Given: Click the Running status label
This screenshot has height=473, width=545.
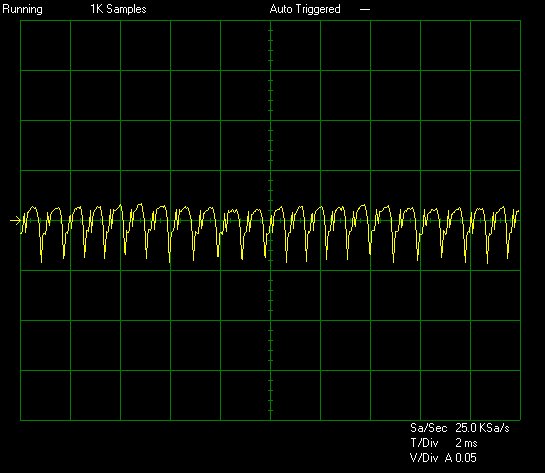Looking at the screenshot, I should coord(22,9).
